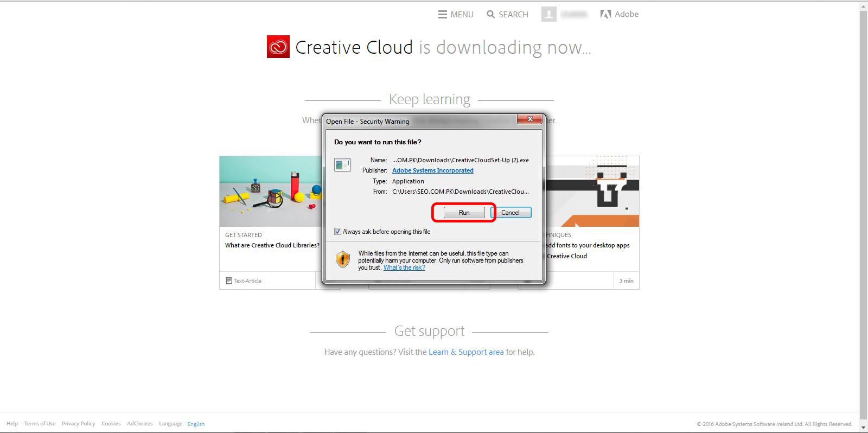
Task: Open the Creative Cloud Libraries card thumbnail
Action: click(x=271, y=191)
